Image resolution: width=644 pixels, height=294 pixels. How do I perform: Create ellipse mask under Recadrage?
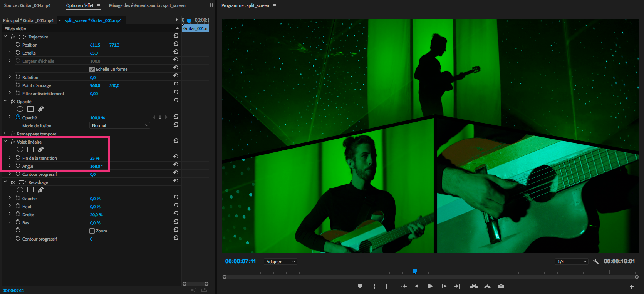coord(20,190)
